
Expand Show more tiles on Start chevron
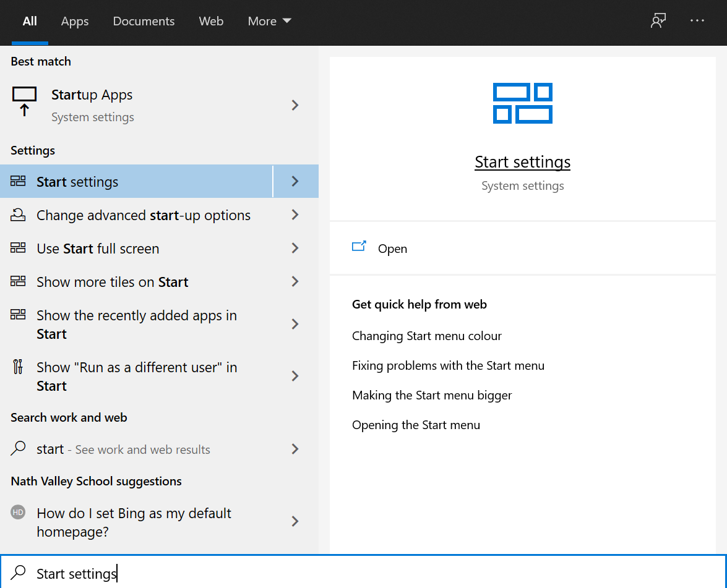(295, 281)
